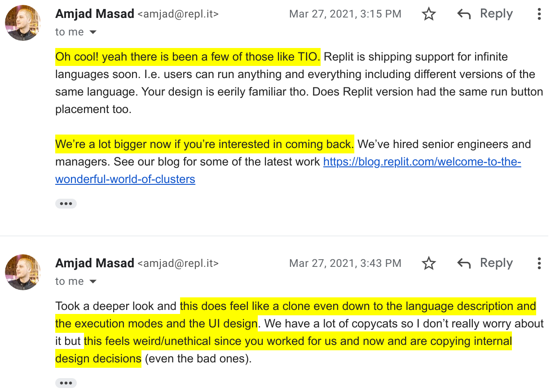Viewport: 551px width, 392px height.
Task: Expand recipient details on 3:15 PM email
Action: (93, 32)
